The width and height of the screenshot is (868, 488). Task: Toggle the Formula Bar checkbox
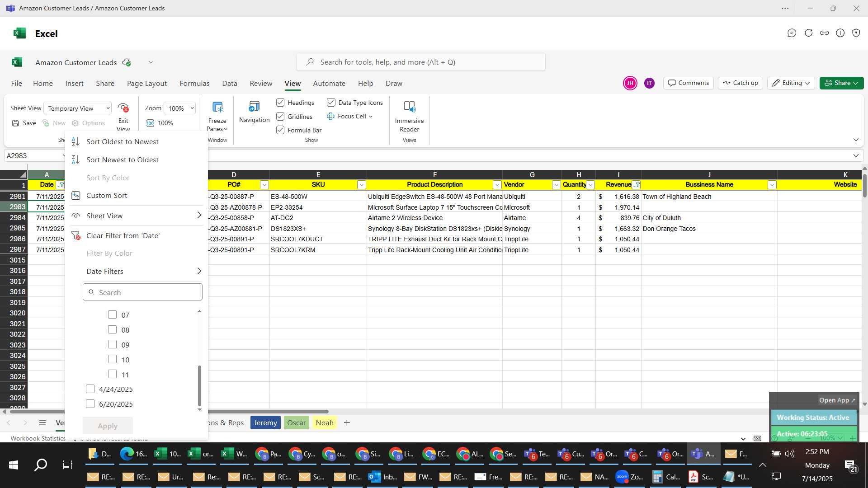pos(280,130)
